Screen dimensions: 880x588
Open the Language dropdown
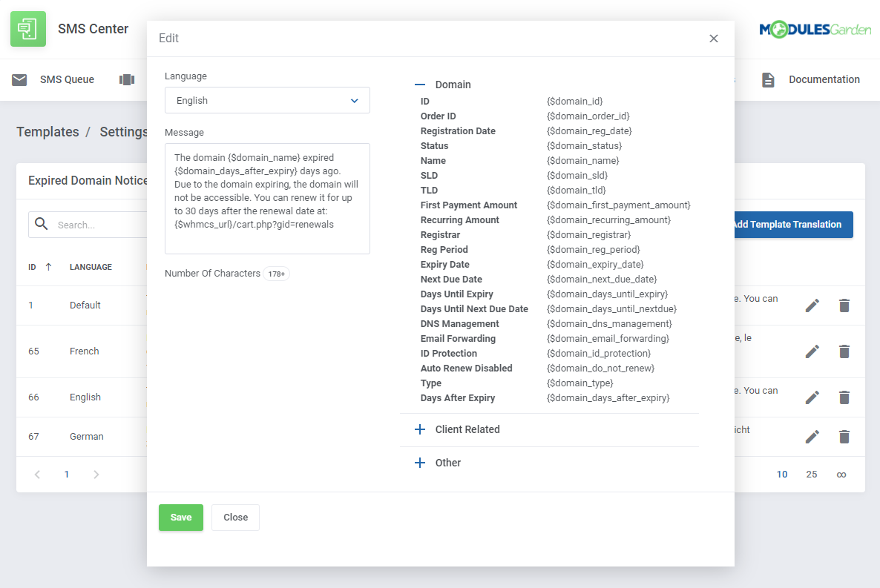pyautogui.click(x=267, y=100)
